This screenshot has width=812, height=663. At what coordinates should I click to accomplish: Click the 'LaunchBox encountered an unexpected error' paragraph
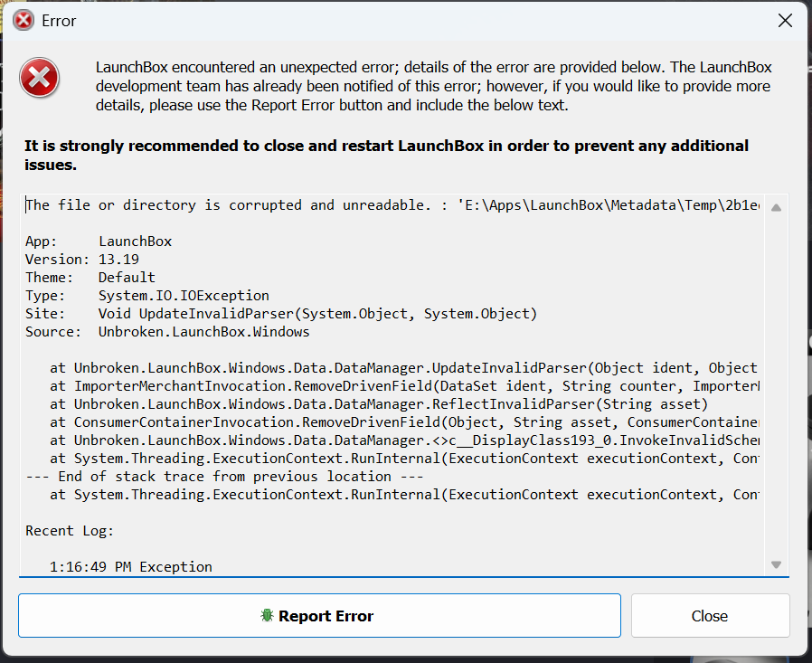[433, 86]
